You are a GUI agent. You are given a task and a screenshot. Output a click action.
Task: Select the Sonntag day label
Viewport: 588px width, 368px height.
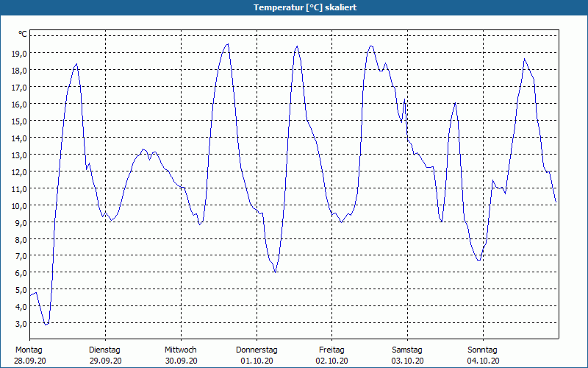[x=483, y=350]
